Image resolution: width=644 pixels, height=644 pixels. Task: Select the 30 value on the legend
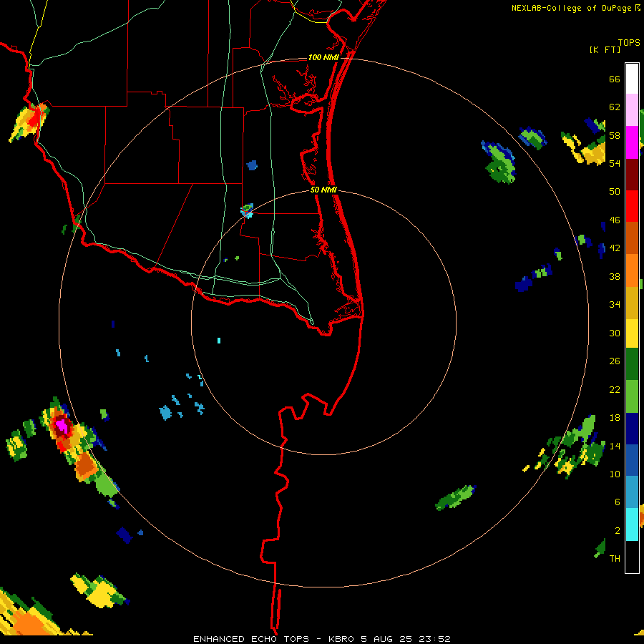(x=615, y=333)
